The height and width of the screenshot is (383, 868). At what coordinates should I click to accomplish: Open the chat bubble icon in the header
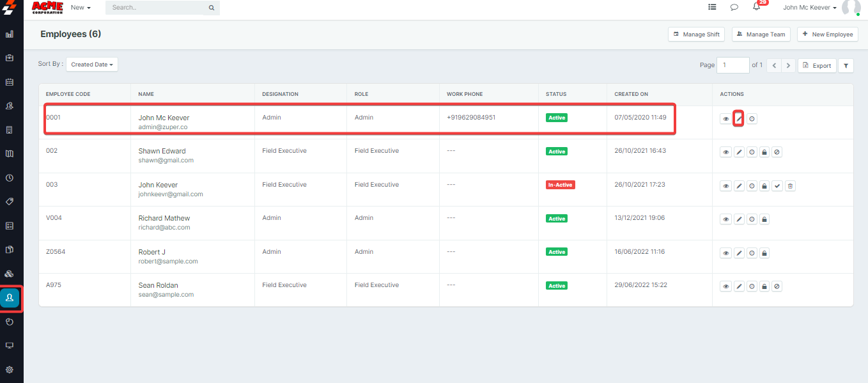click(734, 8)
